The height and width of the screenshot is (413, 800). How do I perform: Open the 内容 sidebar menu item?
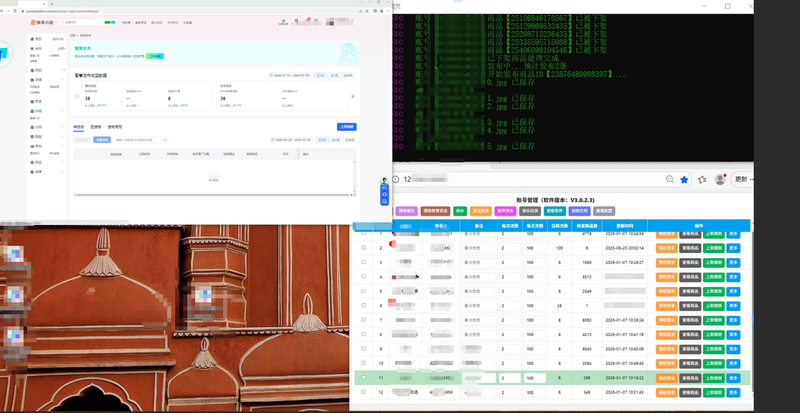(x=38, y=111)
